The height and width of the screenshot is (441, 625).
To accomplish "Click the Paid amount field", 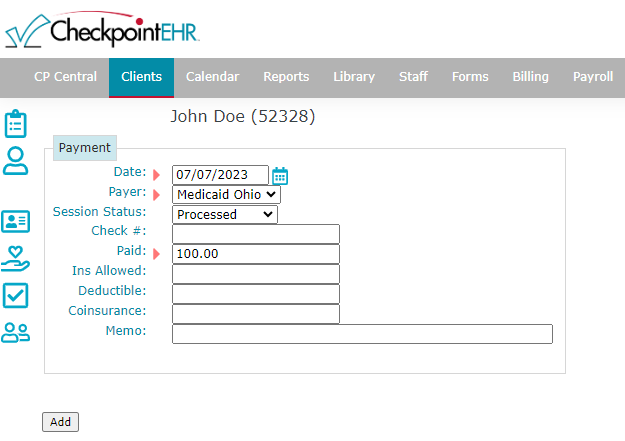I will coord(256,254).
